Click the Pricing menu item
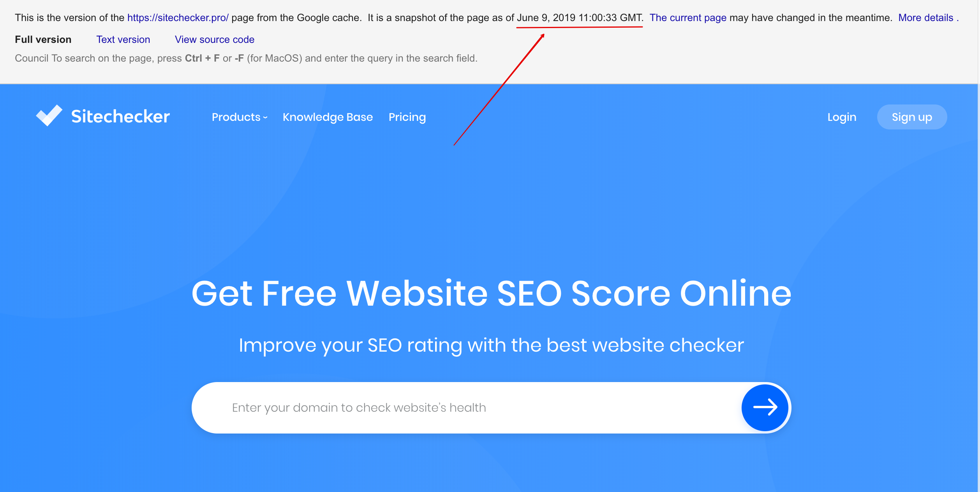Image resolution: width=980 pixels, height=492 pixels. pyautogui.click(x=407, y=117)
